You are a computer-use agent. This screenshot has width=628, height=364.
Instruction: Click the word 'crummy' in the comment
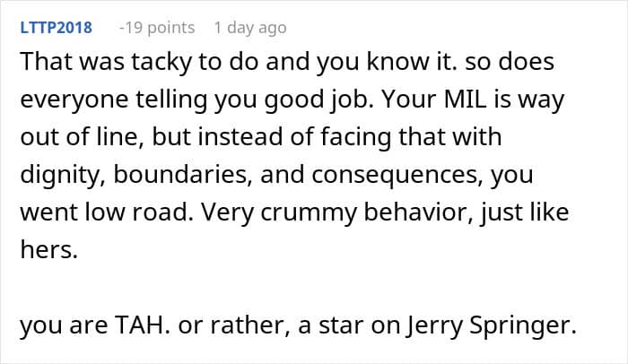point(309,213)
